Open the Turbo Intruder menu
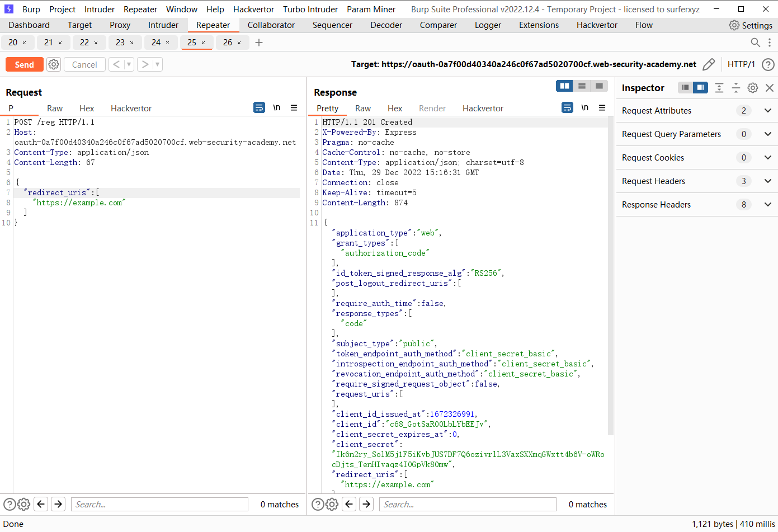Image resolution: width=778 pixels, height=532 pixels. [310, 9]
